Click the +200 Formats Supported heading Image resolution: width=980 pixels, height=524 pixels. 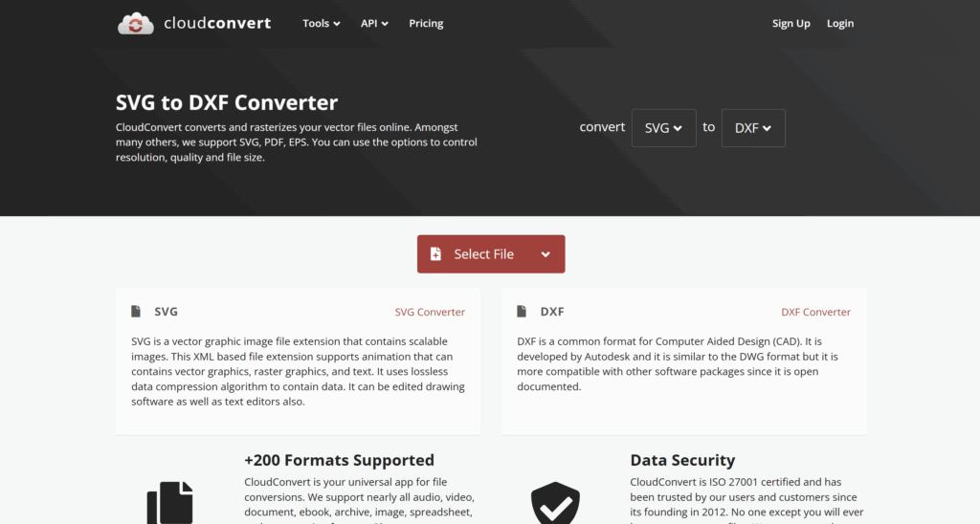(339, 460)
